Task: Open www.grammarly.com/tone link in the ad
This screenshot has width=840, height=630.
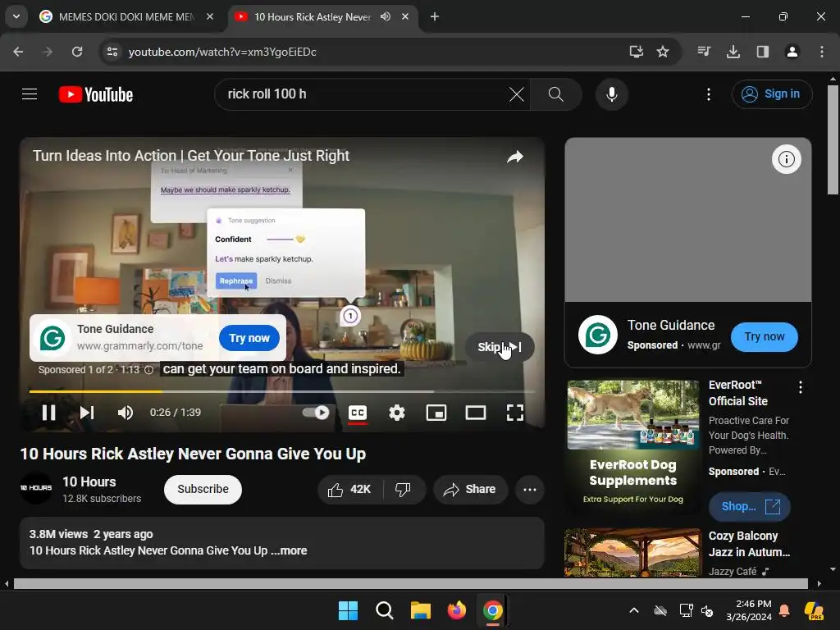Action: click(x=139, y=346)
